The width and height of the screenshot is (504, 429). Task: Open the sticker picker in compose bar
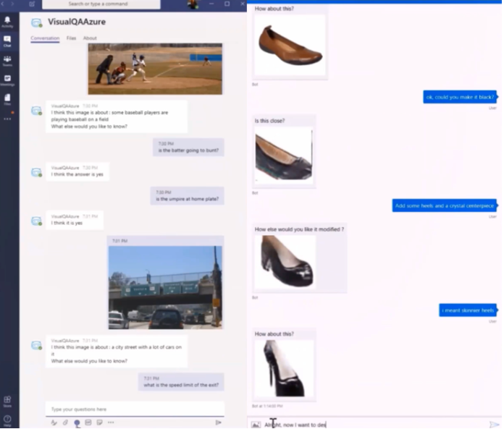99,422
